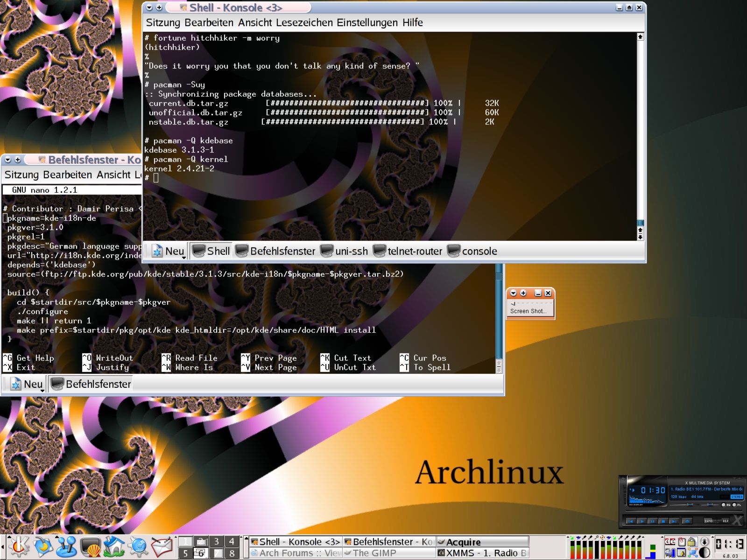Viewport: 747px width, 560px height.
Task: Launch the Konsole terminal icon in panel
Action: click(90, 547)
